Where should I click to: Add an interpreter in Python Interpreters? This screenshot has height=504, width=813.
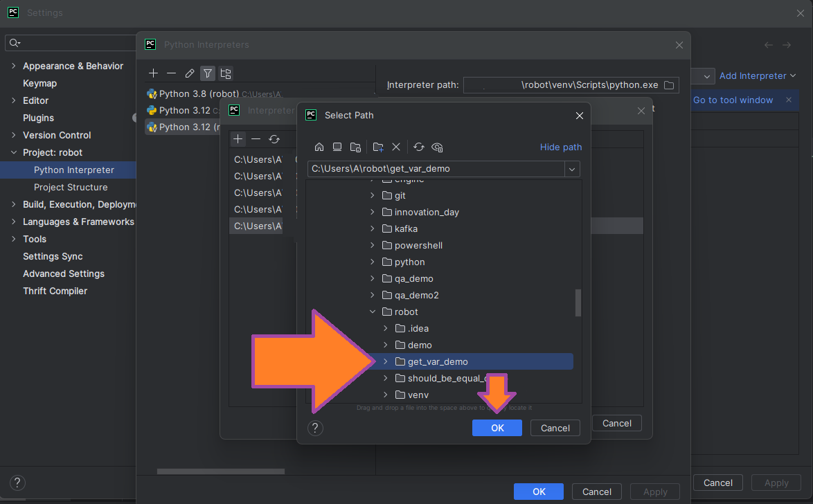click(x=154, y=73)
